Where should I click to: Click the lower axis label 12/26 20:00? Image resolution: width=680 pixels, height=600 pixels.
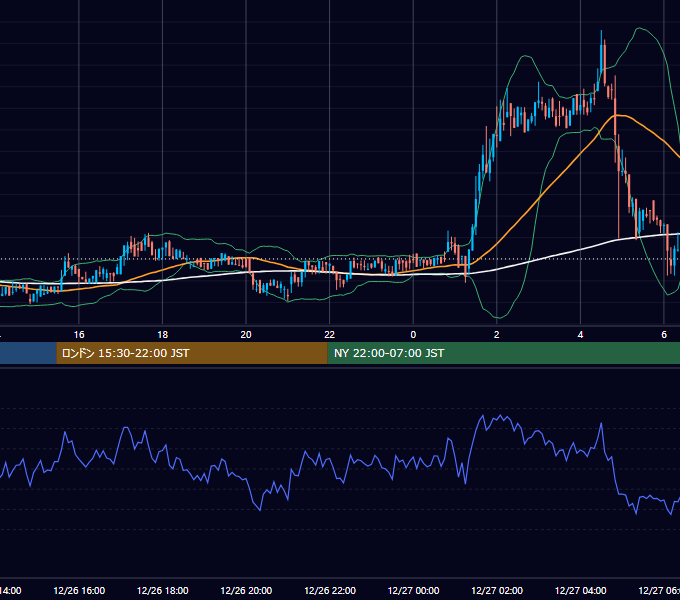pyautogui.click(x=246, y=590)
